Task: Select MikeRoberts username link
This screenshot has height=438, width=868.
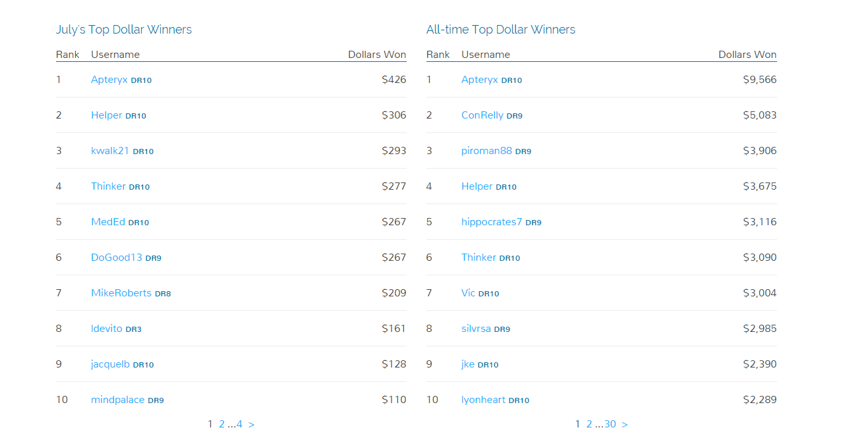Action: pyautogui.click(x=121, y=293)
